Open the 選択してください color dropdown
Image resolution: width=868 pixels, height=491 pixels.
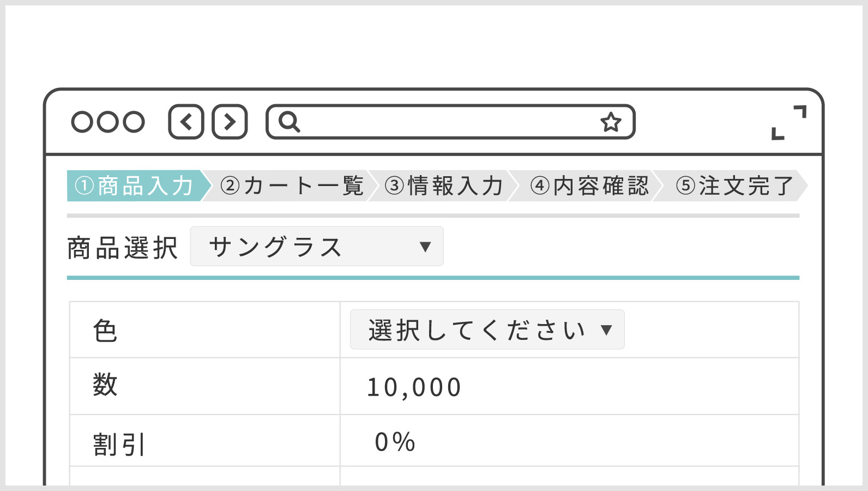tap(486, 330)
